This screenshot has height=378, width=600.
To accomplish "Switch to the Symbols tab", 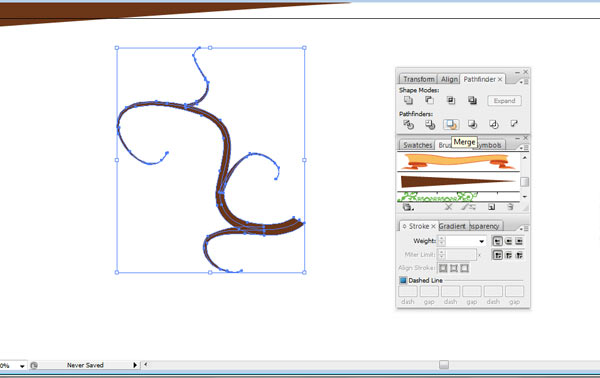I will pos(491,145).
